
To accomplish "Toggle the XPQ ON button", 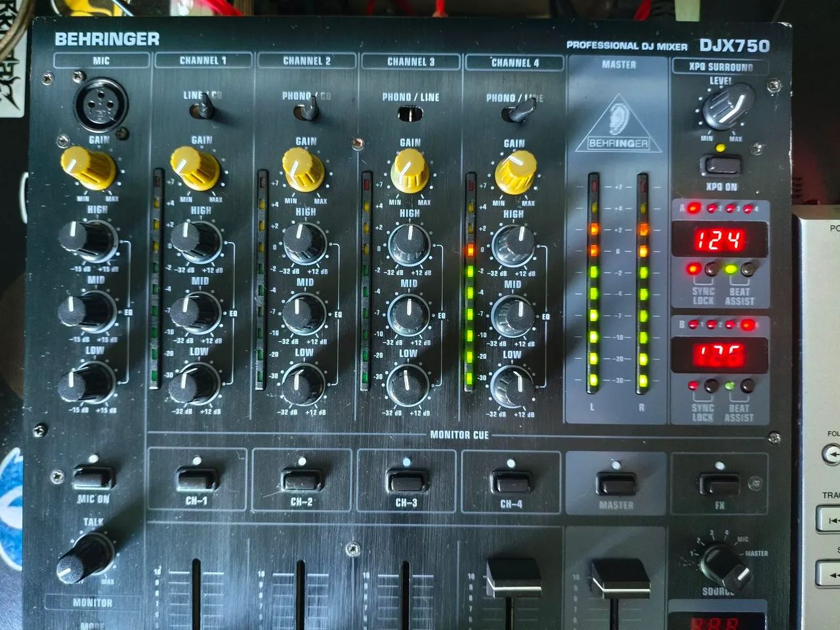I will (x=721, y=164).
